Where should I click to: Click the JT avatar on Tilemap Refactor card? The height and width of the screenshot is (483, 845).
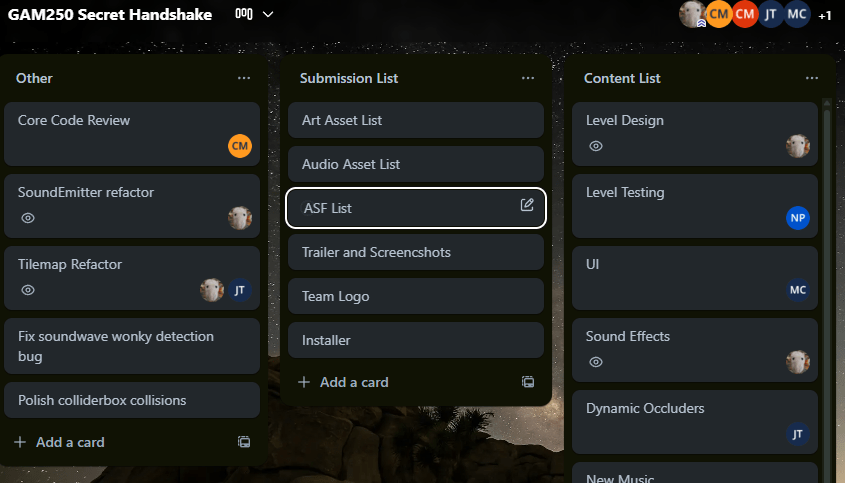click(x=239, y=290)
